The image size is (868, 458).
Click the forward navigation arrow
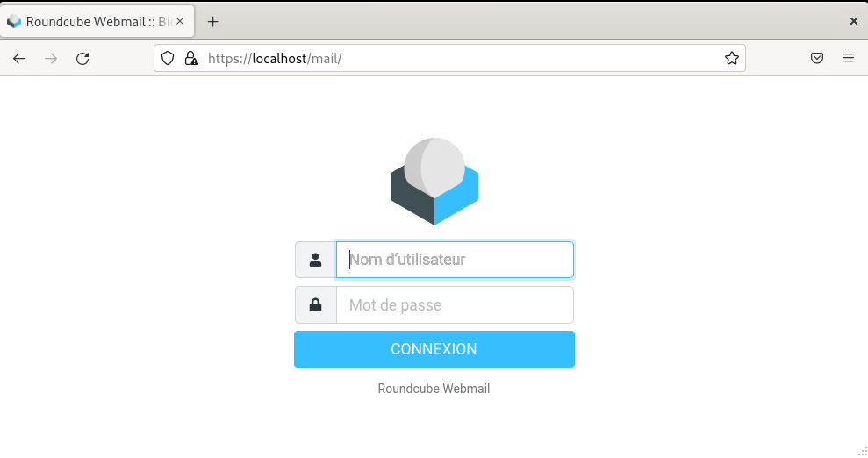pos(51,59)
